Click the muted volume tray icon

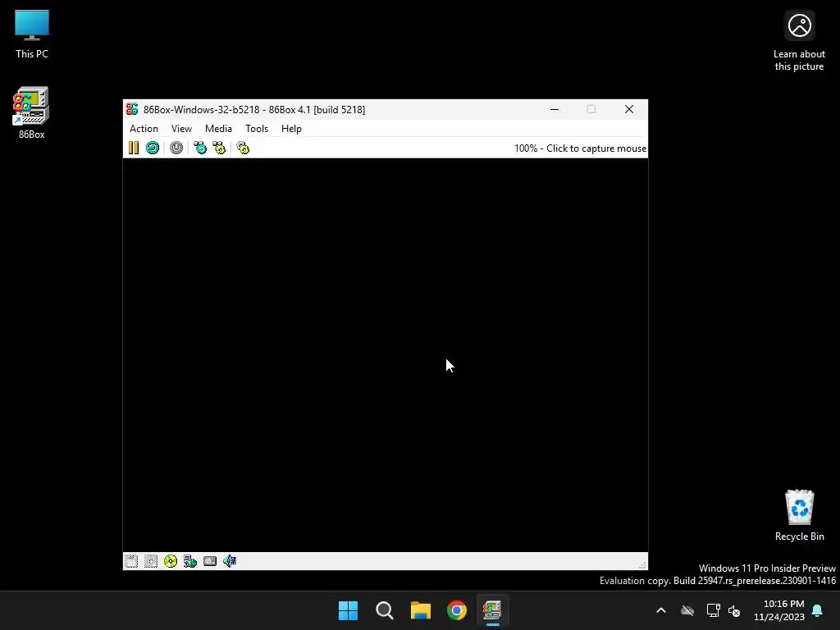[734, 610]
